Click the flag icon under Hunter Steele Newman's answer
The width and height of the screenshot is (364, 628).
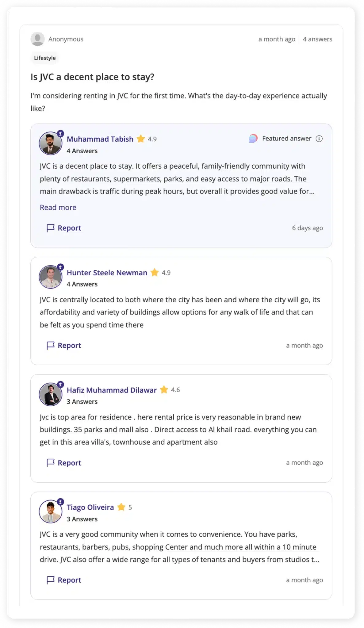pyautogui.click(x=50, y=346)
